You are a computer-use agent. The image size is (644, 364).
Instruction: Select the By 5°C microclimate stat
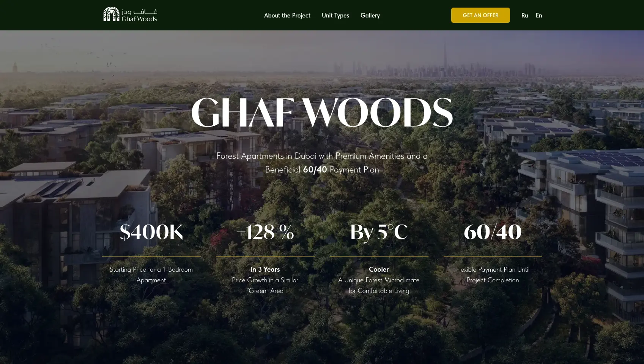click(378, 232)
